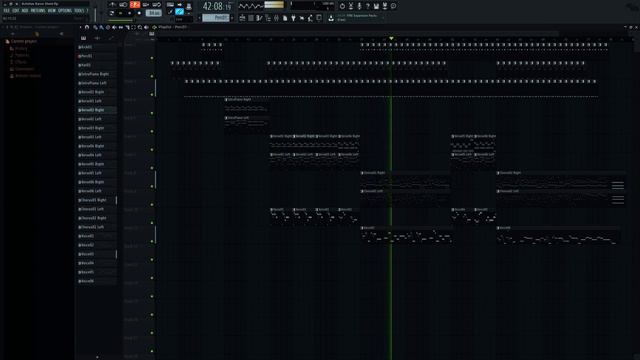Image resolution: width=640 pixels, height=360 pixels.
Task: Open the PATTERNS menu
Action: pyautogui.click(x=38, y=11)
